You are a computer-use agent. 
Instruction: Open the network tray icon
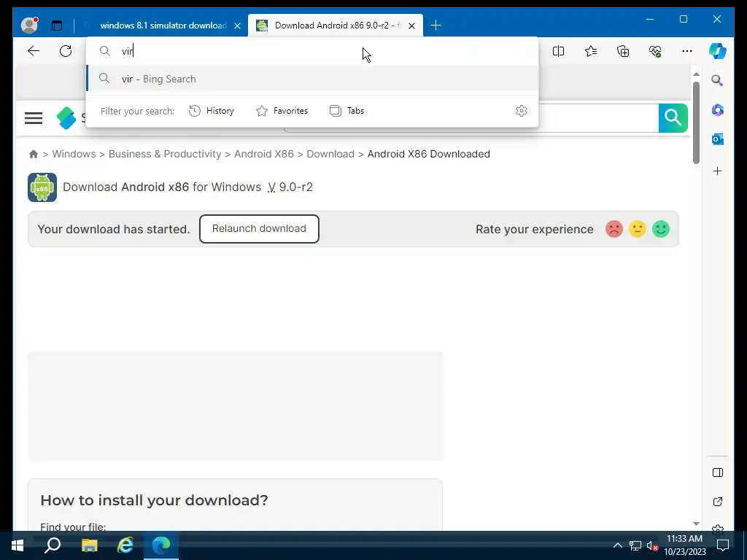coord(635,545)
